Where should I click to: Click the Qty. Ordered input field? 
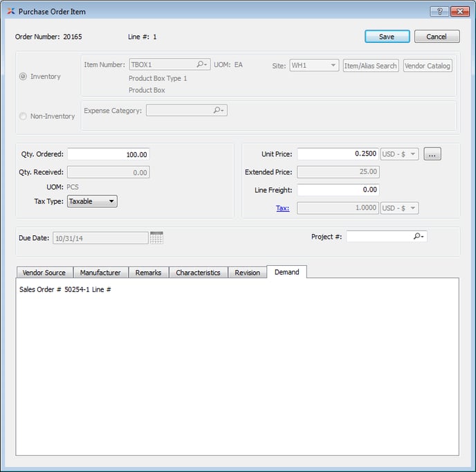tap(108, 155)
